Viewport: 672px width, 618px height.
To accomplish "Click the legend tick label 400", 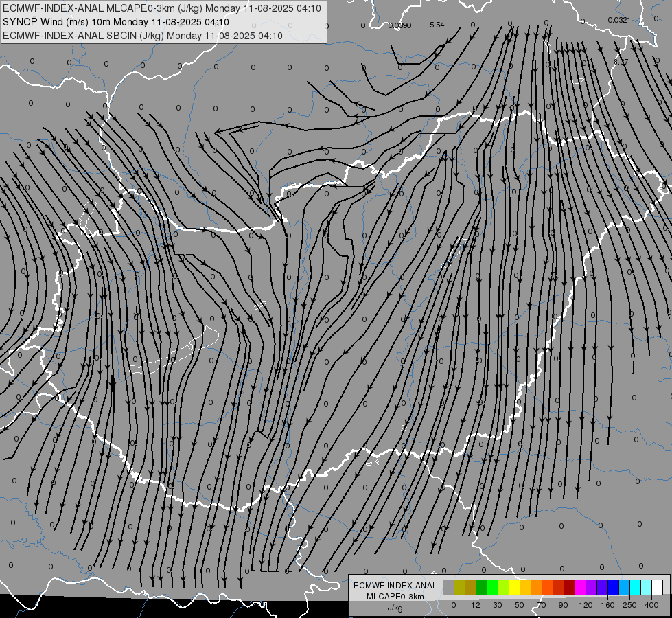I will pyautogui.click(x=651, y=605).
